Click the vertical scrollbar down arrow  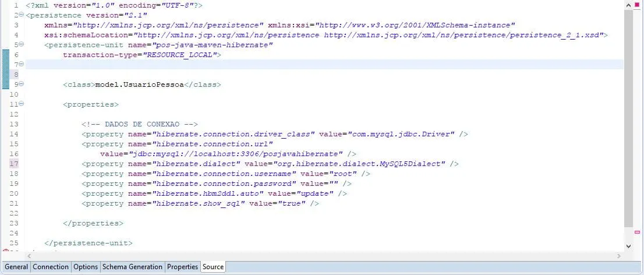point(628,246)
